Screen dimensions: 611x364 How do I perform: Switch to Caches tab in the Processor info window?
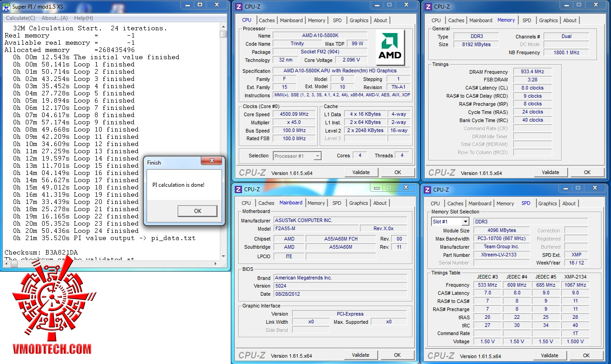267,20
